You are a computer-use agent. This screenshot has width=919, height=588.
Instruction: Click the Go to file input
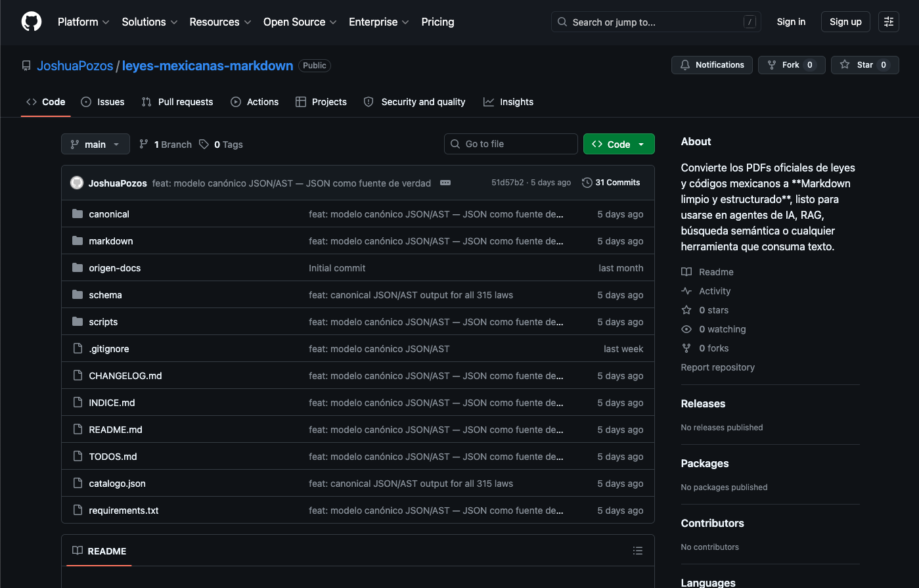coord(511,144)
